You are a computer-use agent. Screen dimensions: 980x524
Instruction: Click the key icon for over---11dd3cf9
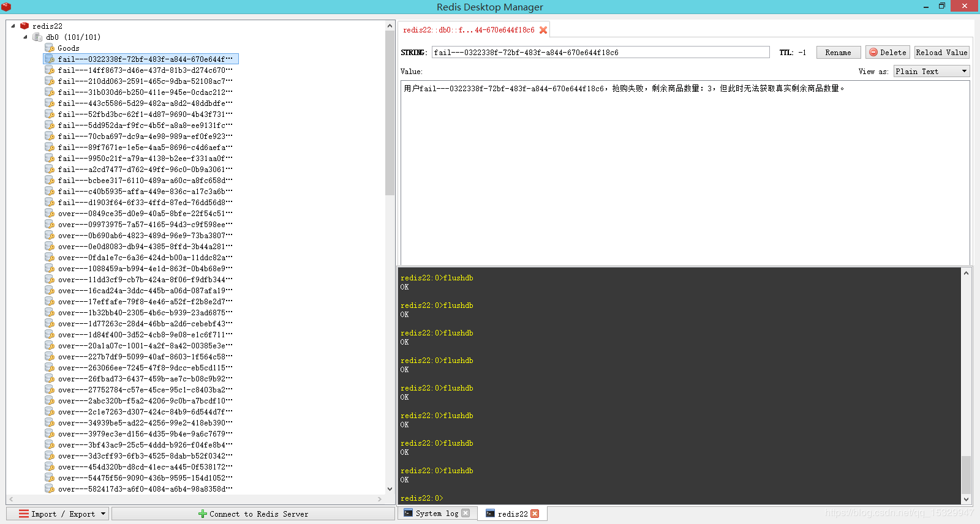coord(50,279)
